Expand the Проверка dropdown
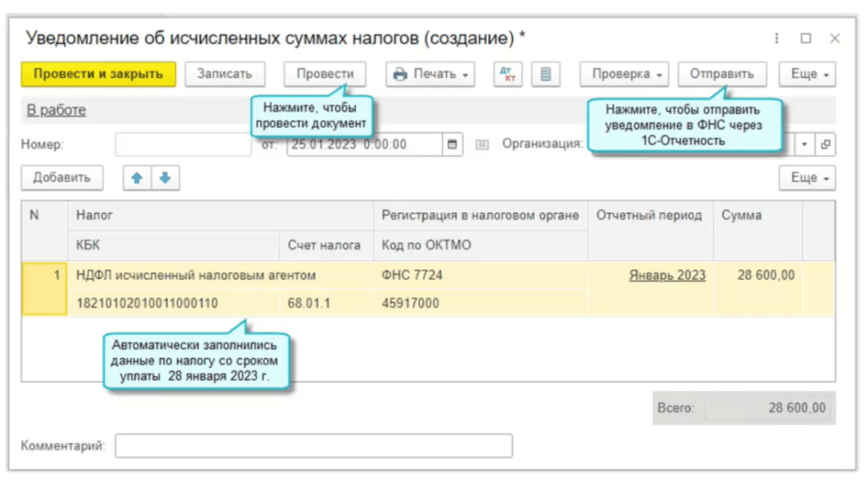Image resolution: width=868 pixels, height=481 pixels. 626,75
